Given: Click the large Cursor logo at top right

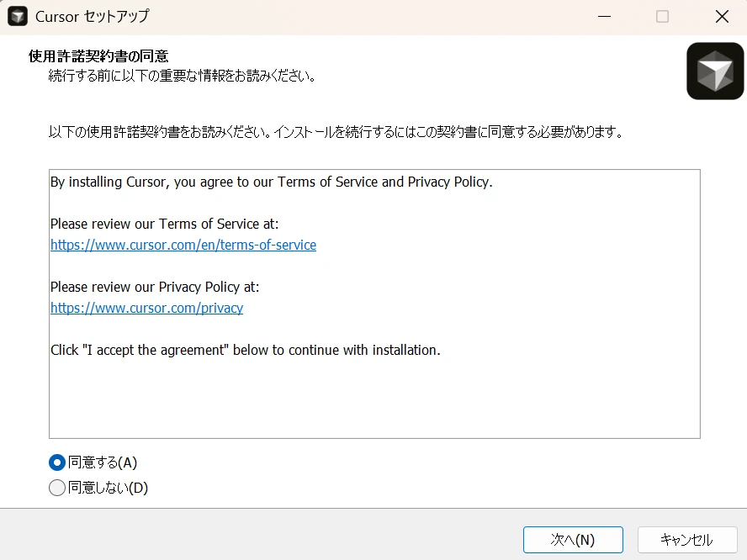Looking at the screenshot, I should tap(714, 71).
